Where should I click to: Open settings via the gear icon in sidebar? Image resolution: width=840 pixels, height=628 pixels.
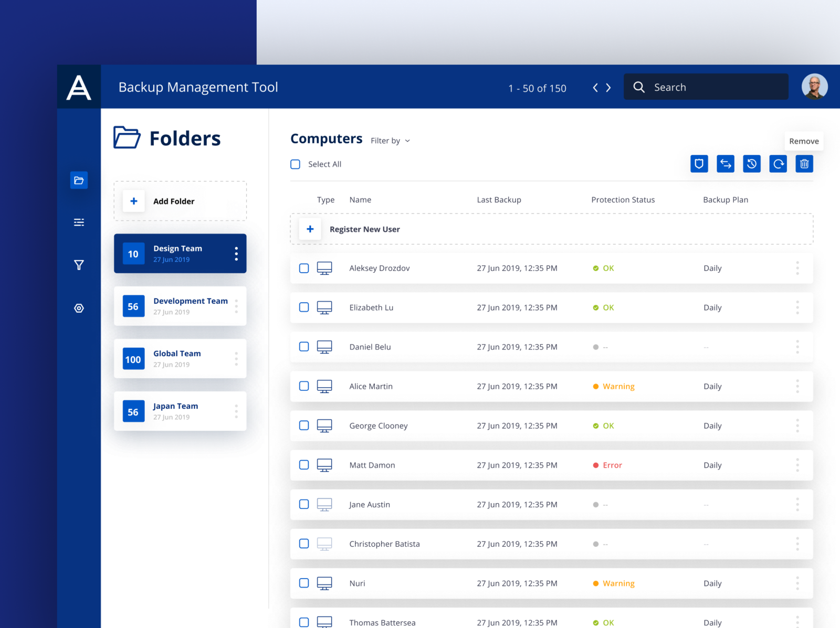tap(79, 308)
